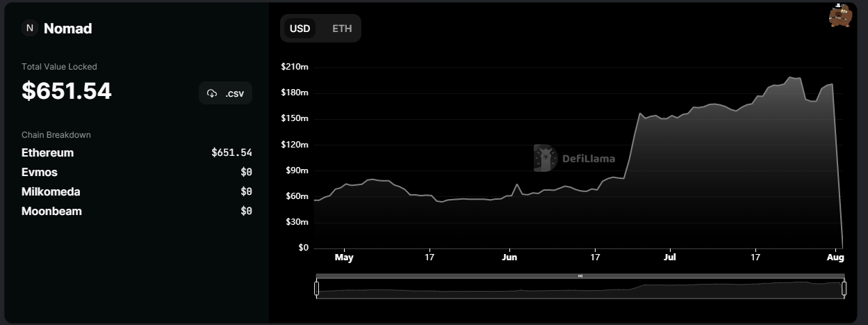868x325 pixels.
Task: Click the cloud download icon beside .csv
Action: click(x=213, y=93)
